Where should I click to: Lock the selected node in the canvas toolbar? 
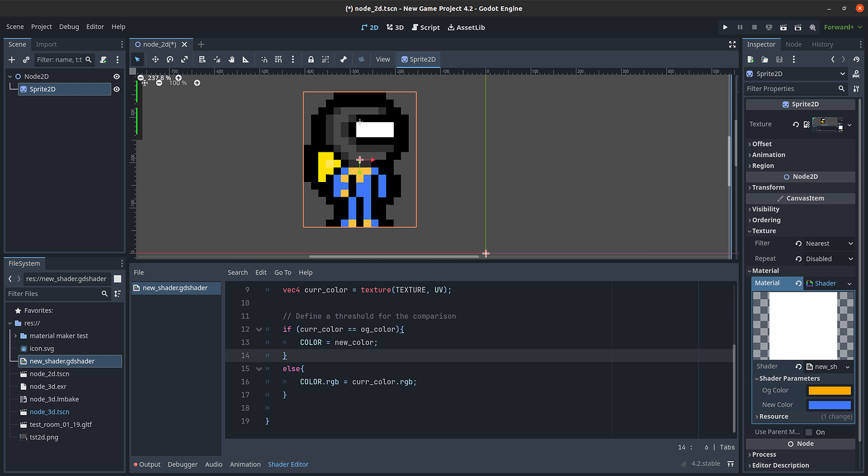311,59
